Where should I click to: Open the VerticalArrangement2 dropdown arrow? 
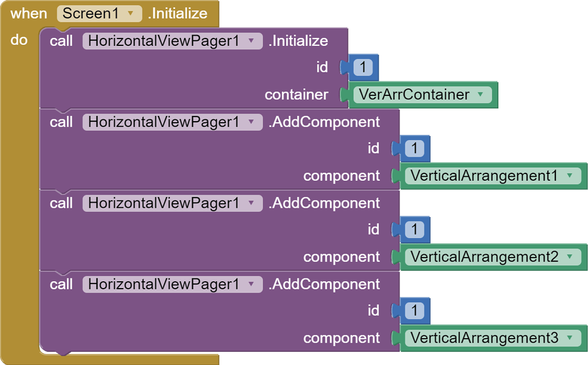[x=570, y=257]
